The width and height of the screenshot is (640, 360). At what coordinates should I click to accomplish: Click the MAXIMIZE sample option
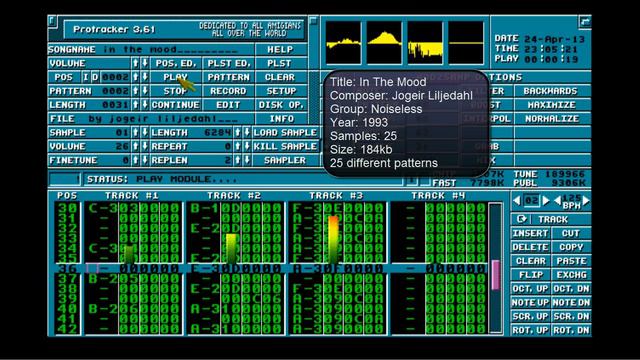coord(552,105)
